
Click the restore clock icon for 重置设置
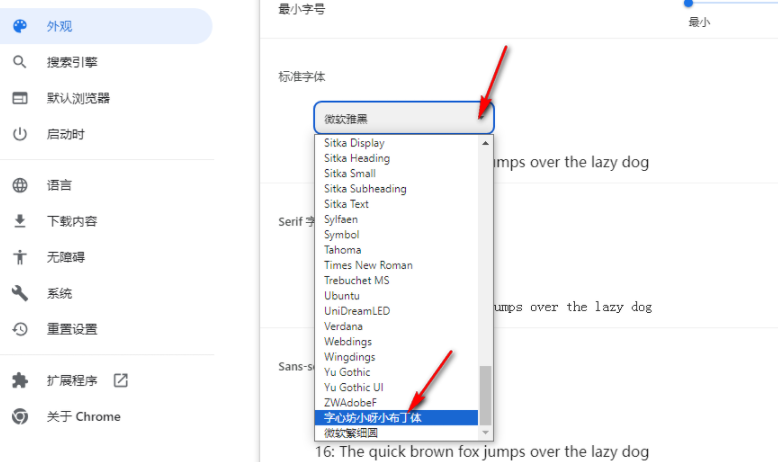[x=20, y=329]
